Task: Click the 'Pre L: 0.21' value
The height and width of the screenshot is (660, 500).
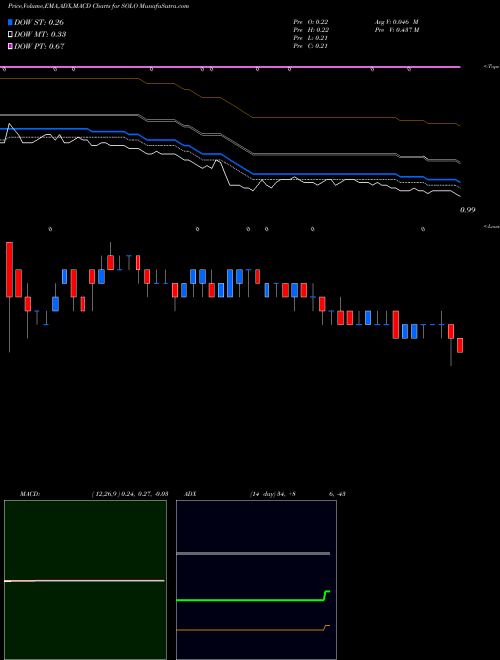Action: 311,38
